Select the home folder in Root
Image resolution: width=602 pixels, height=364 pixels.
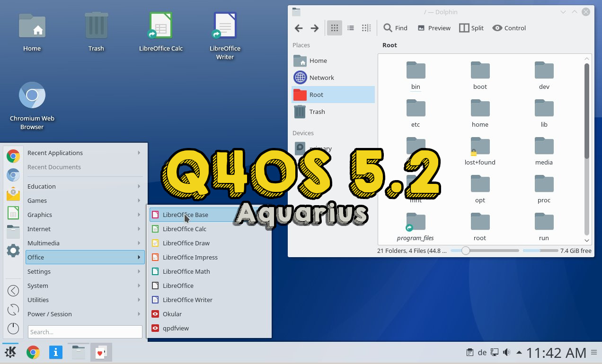coord(480,113)
